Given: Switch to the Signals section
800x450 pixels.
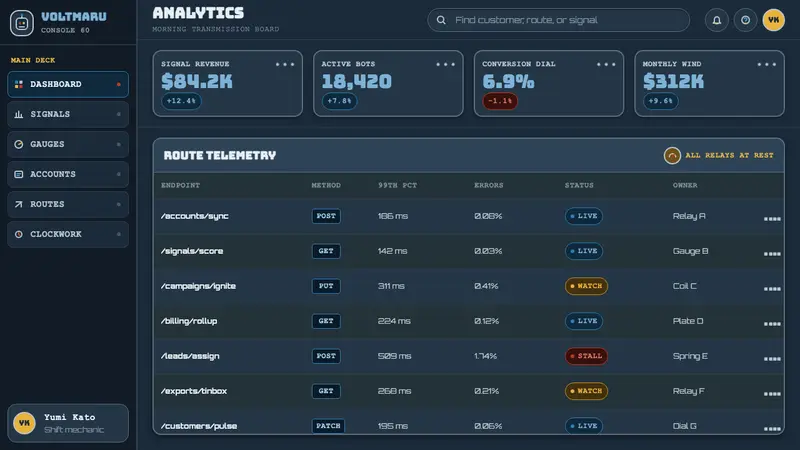Looking at the screenshot, I should pyautogui.click(x=68, y=114).
